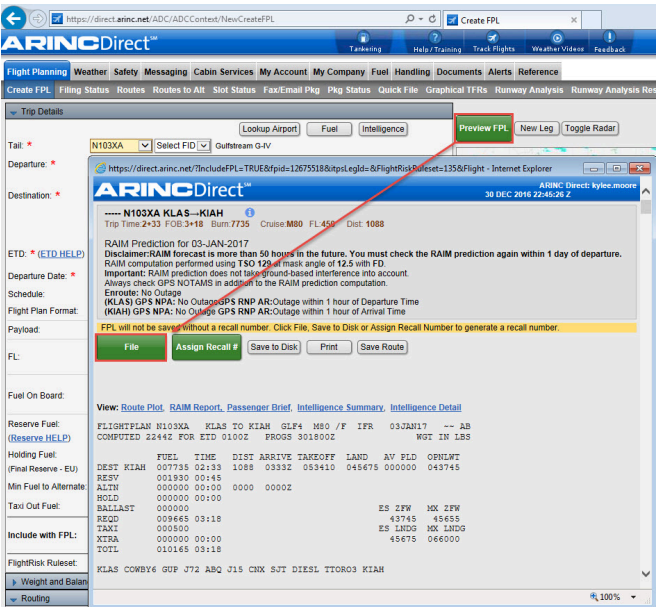Click the popup scrollbar down arrow
The image size is (657, 607).
point(646,573)
